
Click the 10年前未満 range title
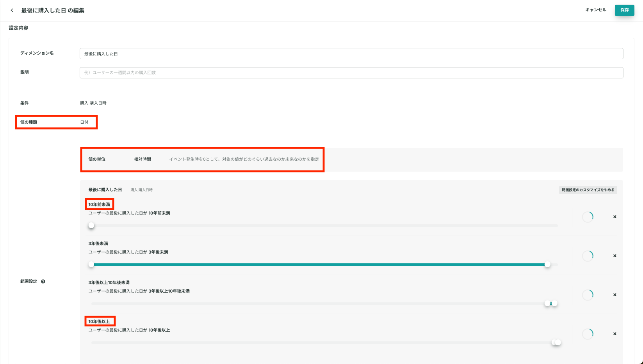pos(99,204)
